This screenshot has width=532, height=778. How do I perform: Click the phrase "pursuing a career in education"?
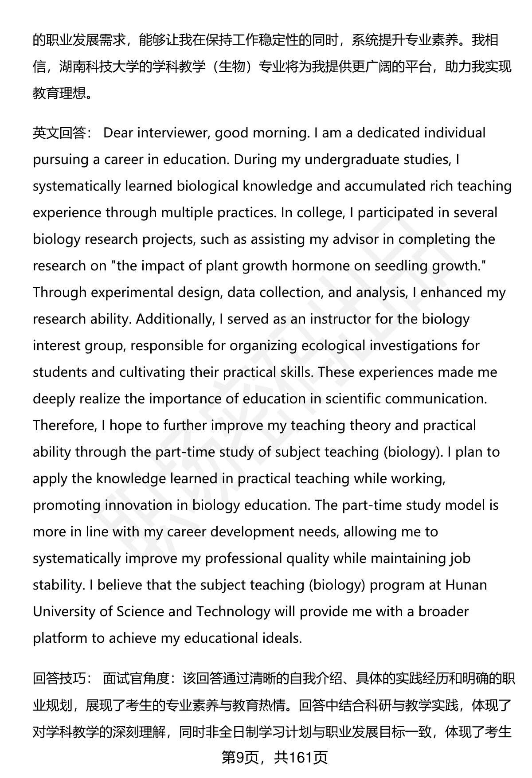point(130,160)
